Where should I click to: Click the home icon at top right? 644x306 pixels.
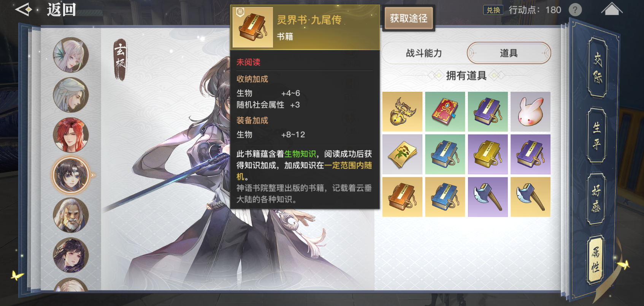click(x=612, y=9)
